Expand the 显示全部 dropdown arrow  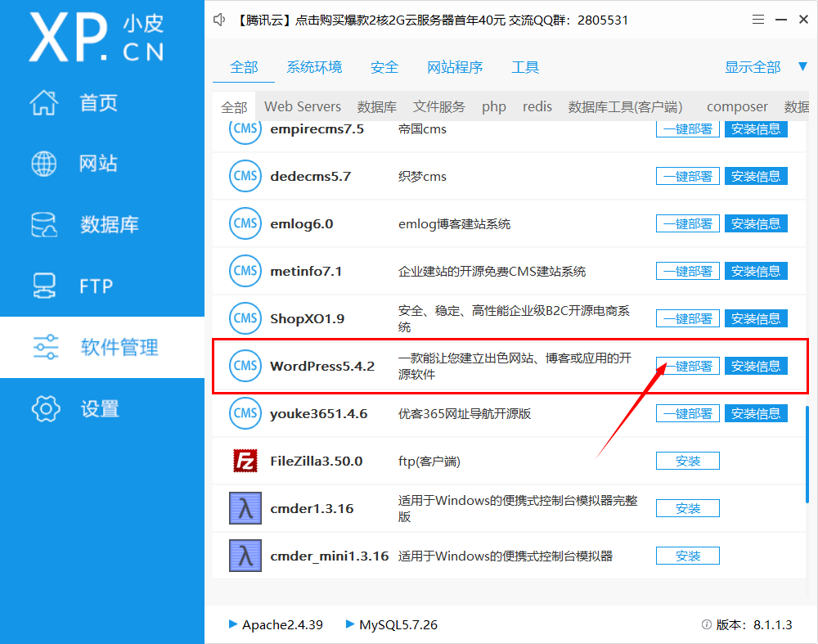pos(803,67)
